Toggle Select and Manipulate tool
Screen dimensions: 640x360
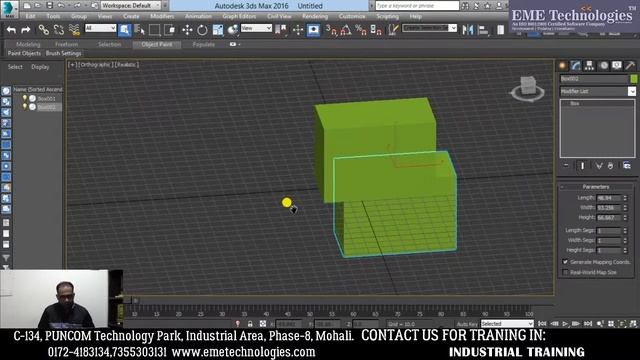pos(298,30)
